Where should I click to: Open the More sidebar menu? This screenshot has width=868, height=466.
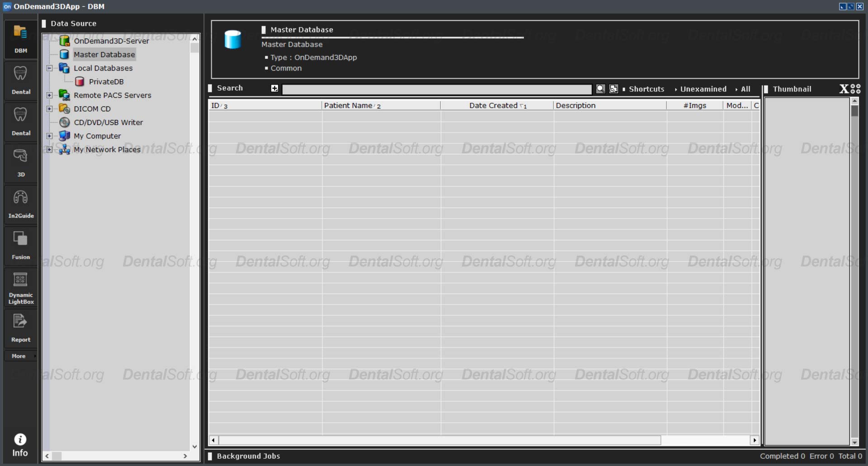point(19,356)
